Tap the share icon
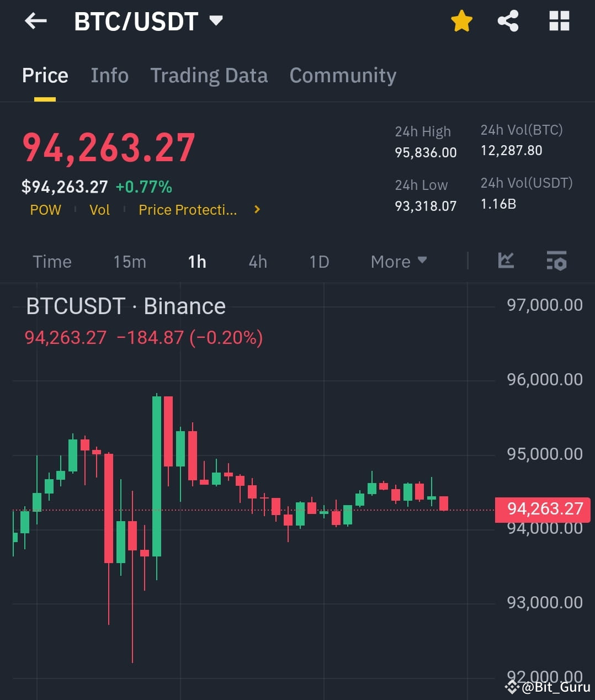 [508, 20]
